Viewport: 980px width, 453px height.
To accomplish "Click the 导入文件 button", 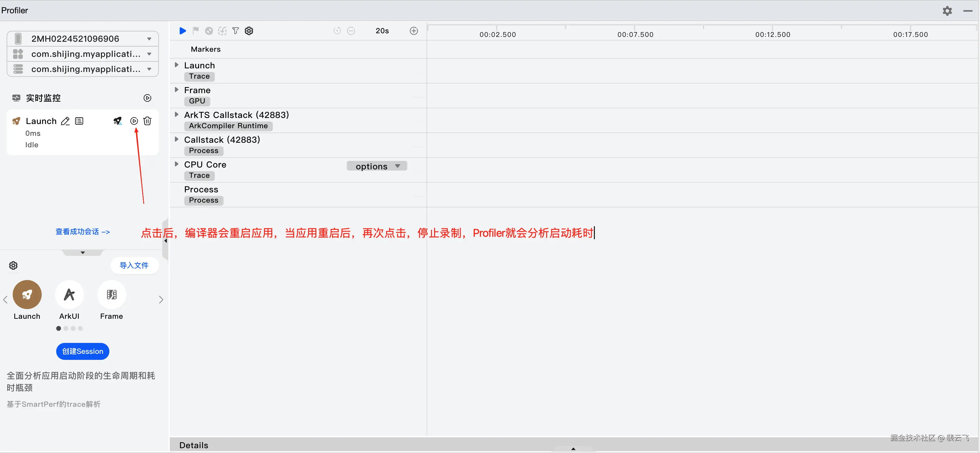I will 134,265.
